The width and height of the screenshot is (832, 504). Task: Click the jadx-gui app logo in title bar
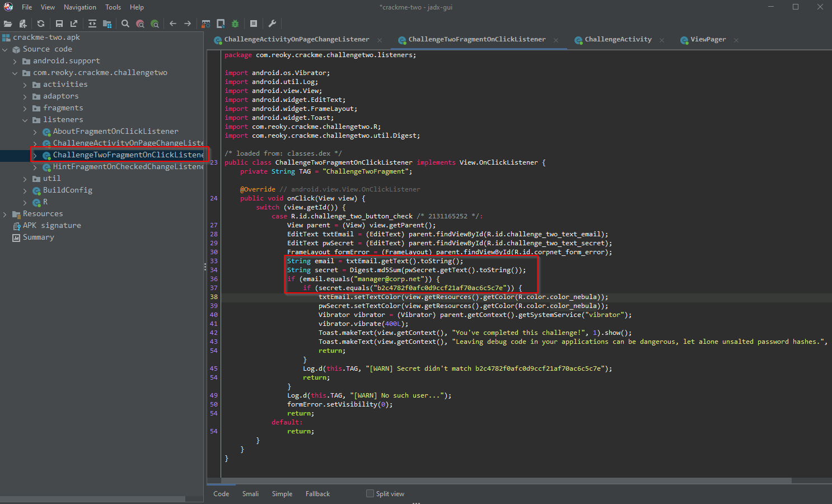[x=8, y=7]
